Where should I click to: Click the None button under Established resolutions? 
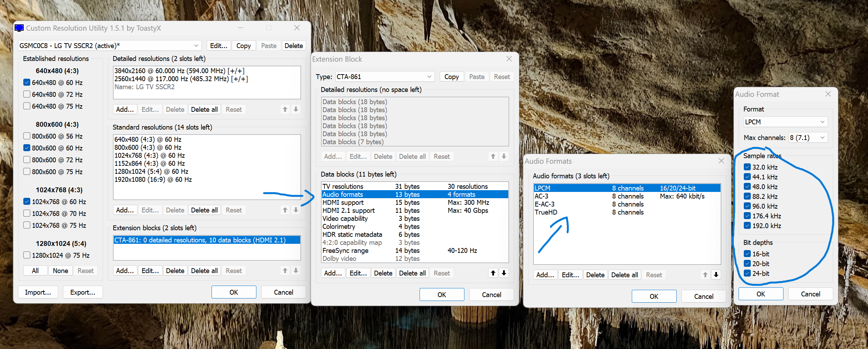click(x=60, y=270)
